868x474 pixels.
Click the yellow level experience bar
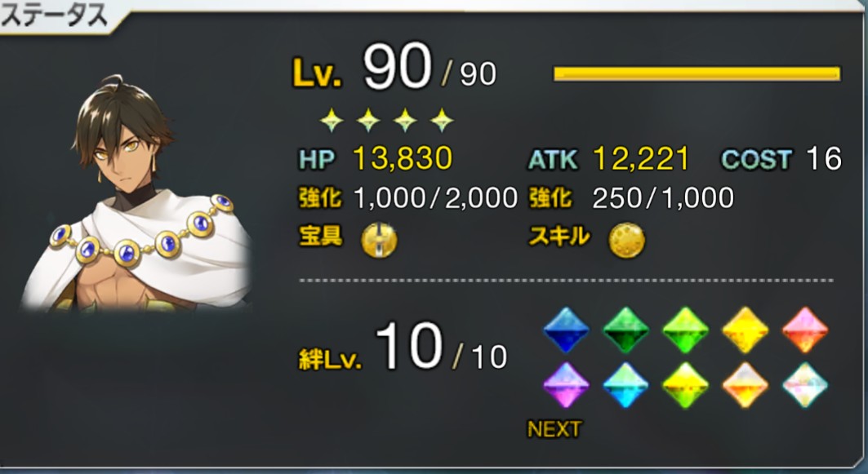697,73
